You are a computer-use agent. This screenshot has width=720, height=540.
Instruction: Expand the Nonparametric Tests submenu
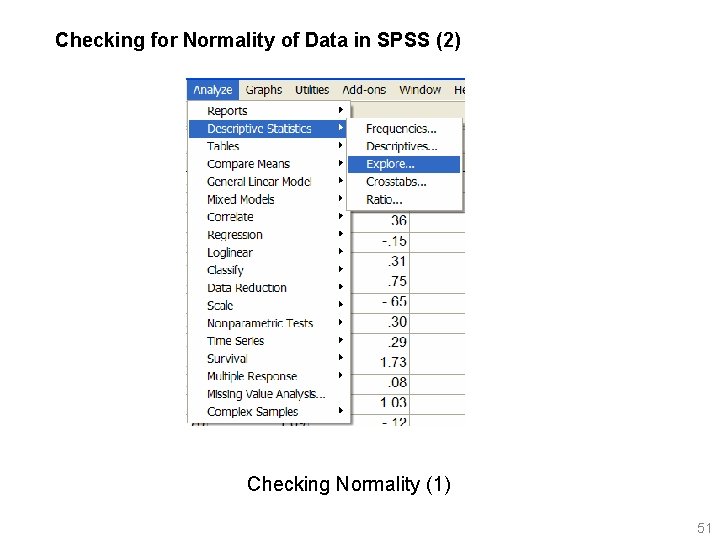(260, 323)
